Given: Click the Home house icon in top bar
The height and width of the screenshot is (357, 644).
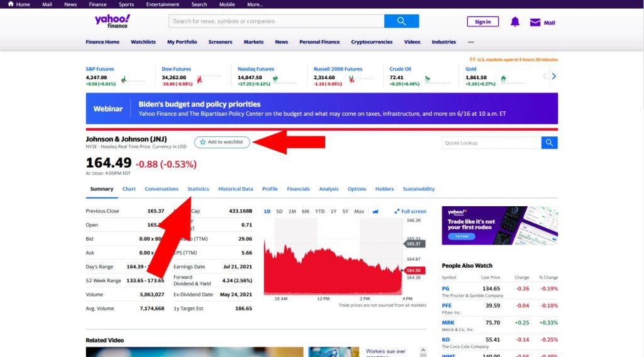Looking at the screenshot, I should pyautogui.click(x=11, y=4).
